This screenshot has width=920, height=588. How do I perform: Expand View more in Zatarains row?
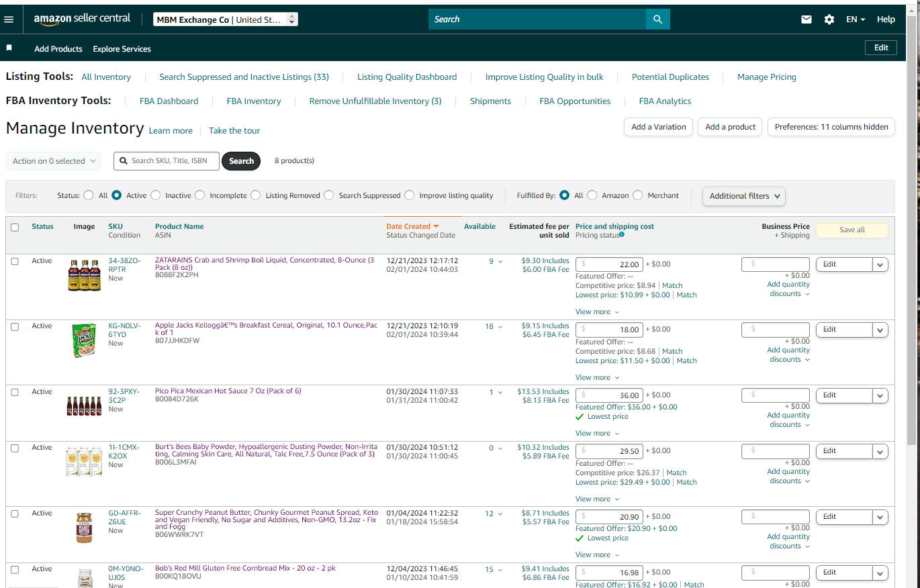pyautogui.click(x=597, y=312)
